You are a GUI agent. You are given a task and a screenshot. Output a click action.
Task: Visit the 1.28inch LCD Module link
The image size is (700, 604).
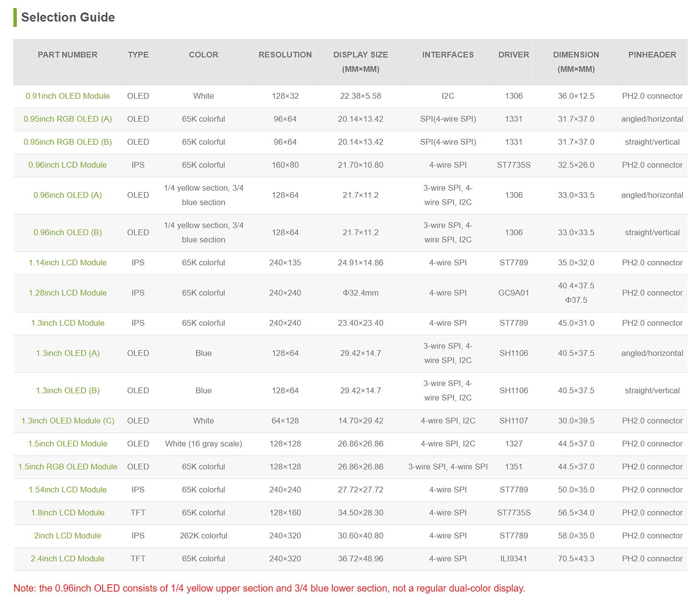tap(68, 293)
